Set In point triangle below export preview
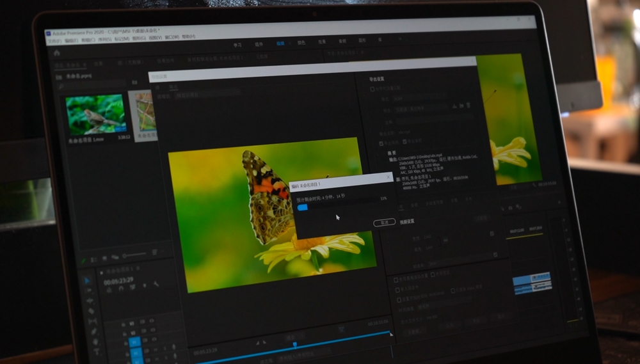 point(257,343)
